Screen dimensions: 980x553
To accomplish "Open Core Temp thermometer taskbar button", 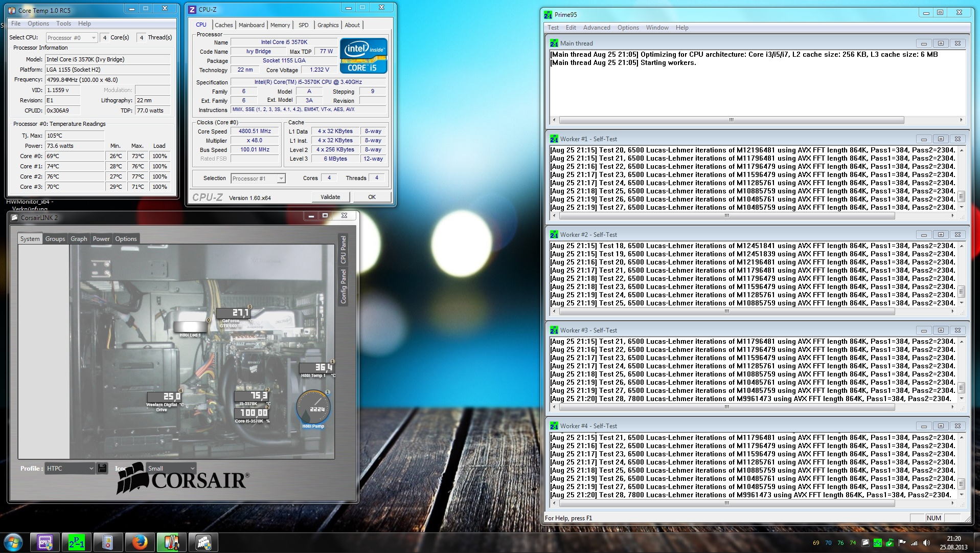I will click(x=172, y=542).
